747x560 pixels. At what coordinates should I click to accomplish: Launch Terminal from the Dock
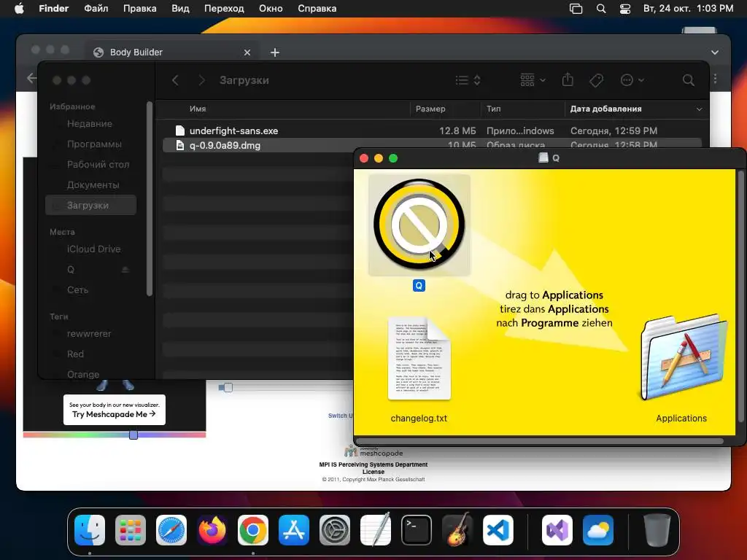coord(417,530)
